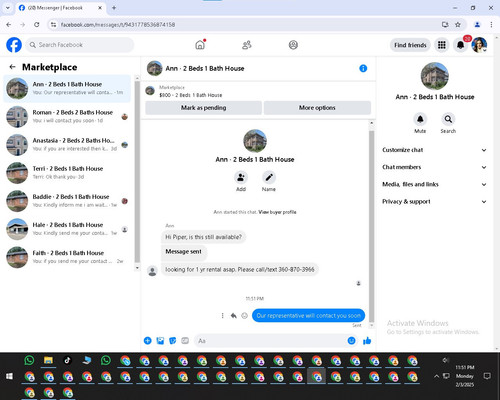Open the tab search dropdown arrow
This screenshot has height=400, width=500.
pos(8,8)
